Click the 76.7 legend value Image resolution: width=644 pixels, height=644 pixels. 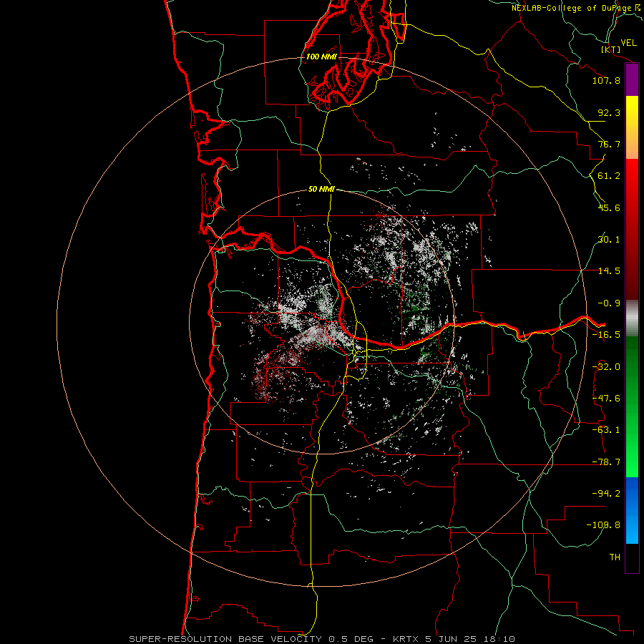[x=609, y=144]
